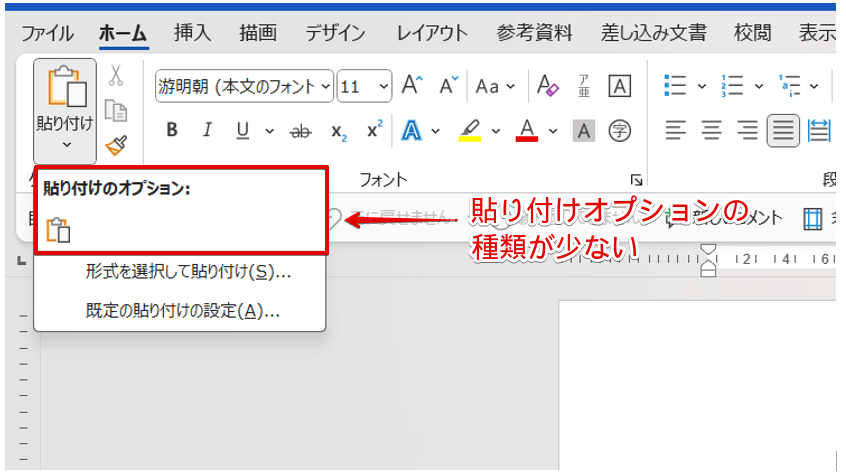846x473 pixels.
Task: Click the Cut scissors icon
Action: tap(115, 76)
